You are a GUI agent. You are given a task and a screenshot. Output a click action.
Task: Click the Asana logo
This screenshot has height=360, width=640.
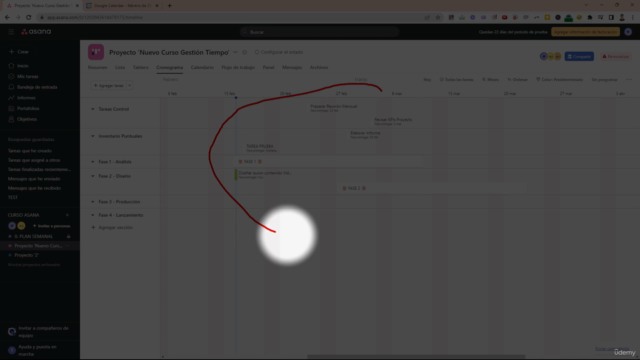coord(36,31)
